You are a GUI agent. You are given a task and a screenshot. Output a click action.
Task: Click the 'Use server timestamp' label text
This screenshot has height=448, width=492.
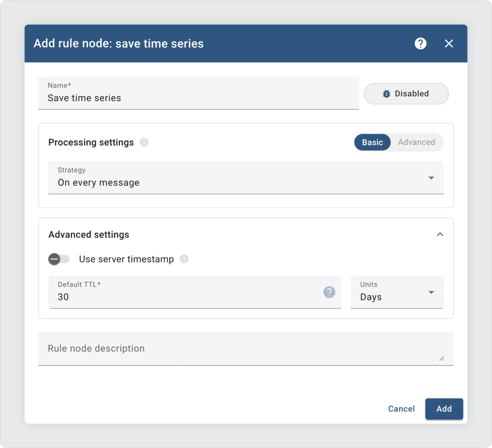click(126, 259)
